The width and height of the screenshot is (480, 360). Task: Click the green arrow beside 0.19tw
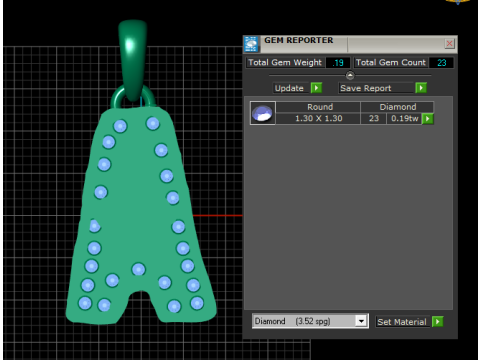coord(428,119)
